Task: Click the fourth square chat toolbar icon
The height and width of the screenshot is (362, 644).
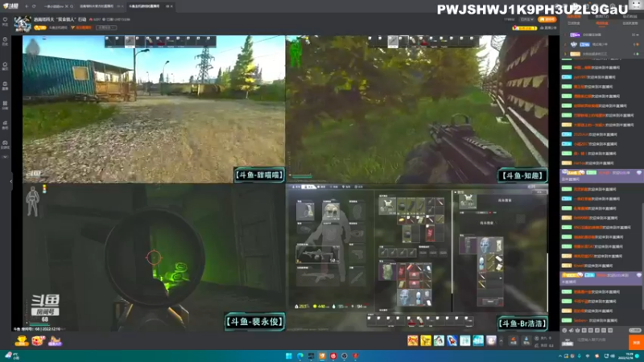Action: point(584,331)
